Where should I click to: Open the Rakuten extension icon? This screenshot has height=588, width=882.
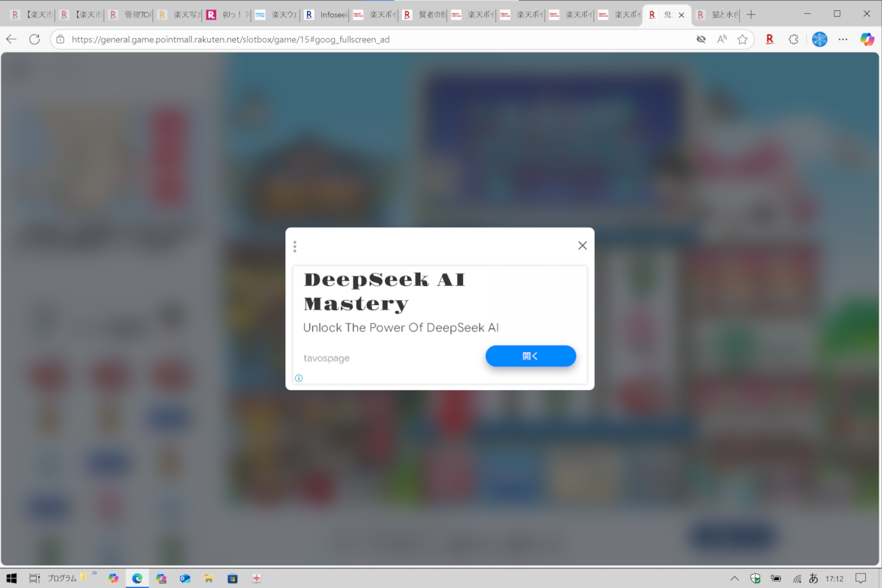click(x=770, y=40)
